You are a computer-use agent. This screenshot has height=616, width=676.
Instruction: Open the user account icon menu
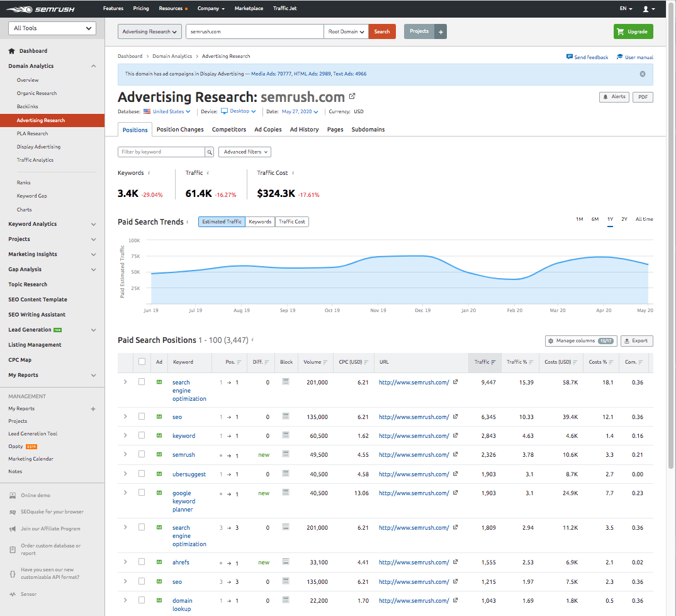coord(649,9)
